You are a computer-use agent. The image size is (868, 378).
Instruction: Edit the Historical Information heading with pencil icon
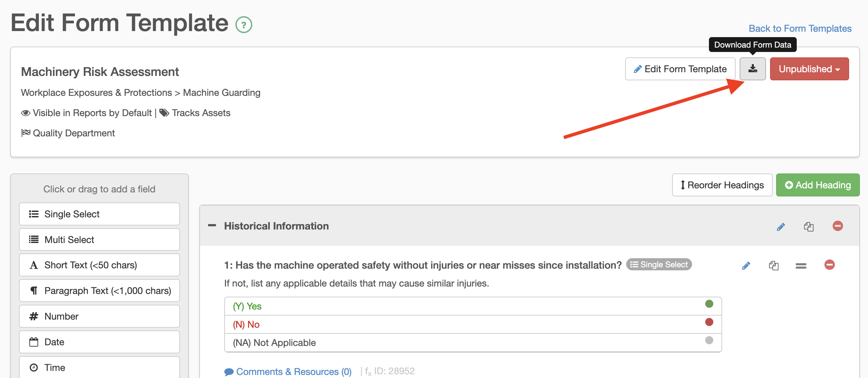point(781,226)
